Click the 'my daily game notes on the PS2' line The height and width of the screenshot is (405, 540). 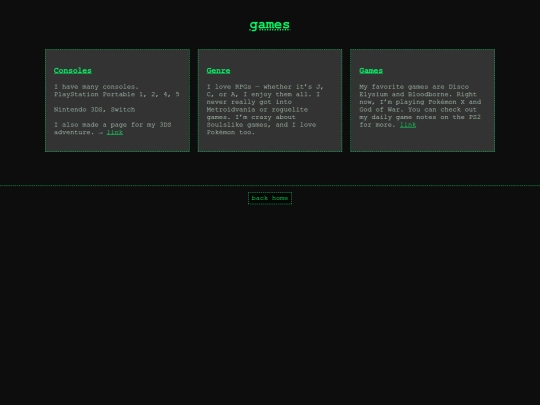(x=420, y=117)
